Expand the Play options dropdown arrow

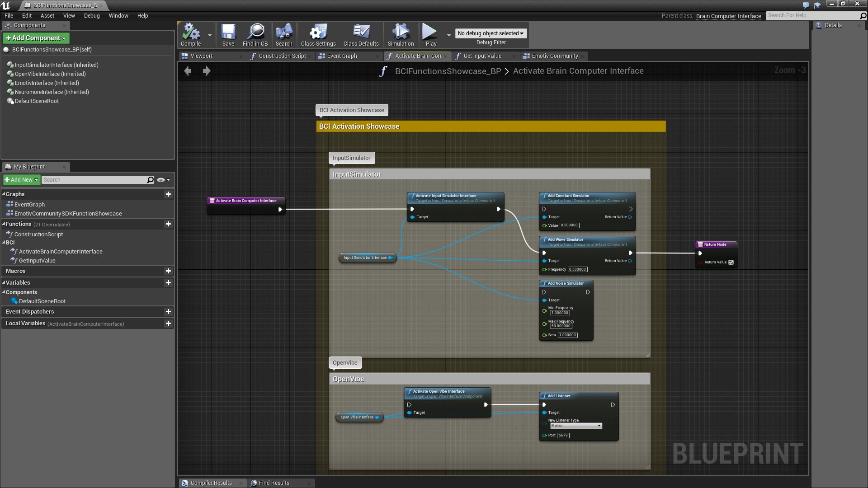click(448, 35)
